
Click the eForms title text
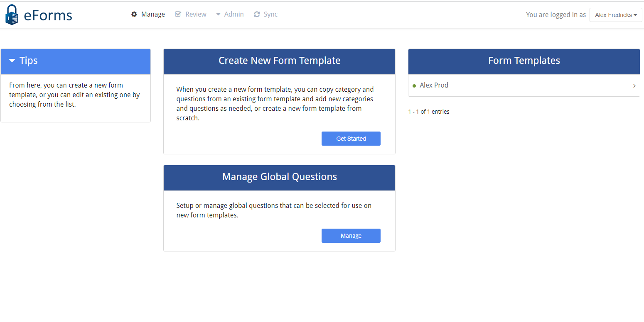(48, 15)
